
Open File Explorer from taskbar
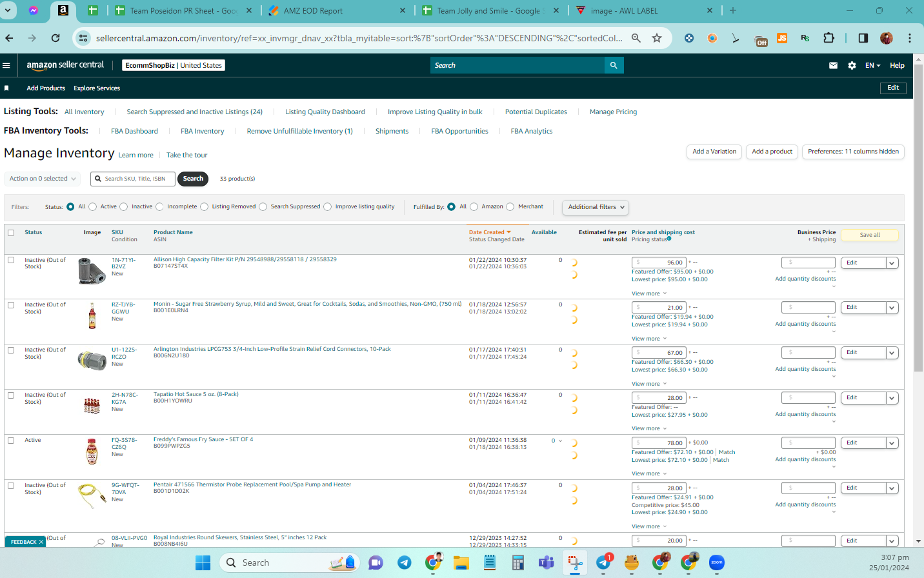461,563
